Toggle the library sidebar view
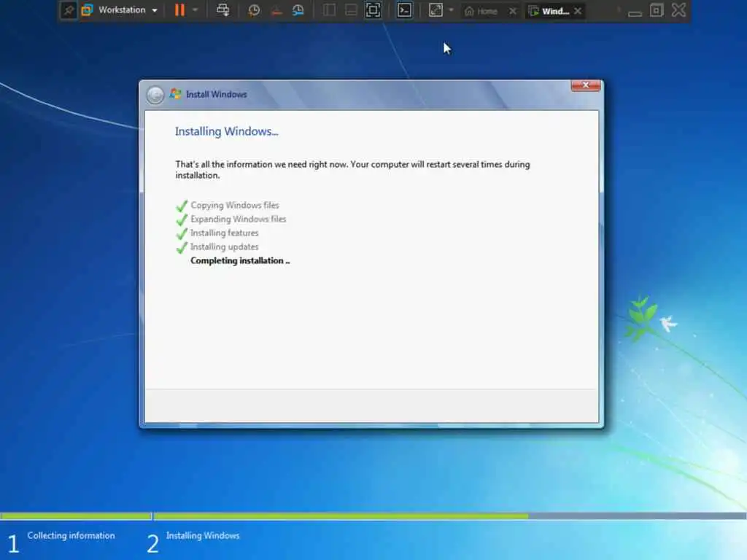 (x=329, y=10)
